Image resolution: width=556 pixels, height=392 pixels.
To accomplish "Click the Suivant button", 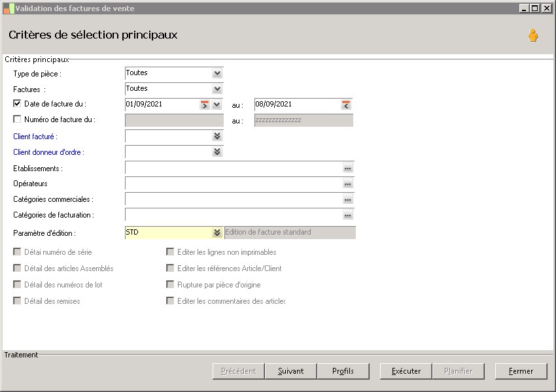I will click(290, 371).
